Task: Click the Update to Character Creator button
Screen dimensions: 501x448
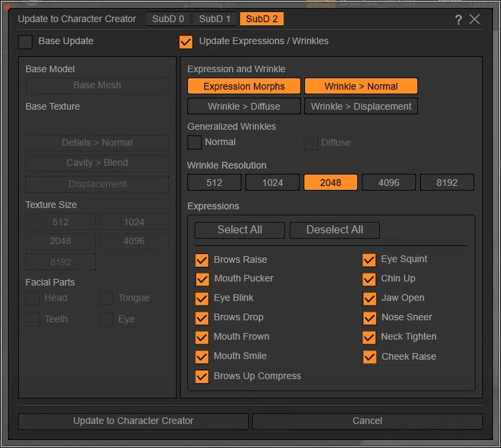Action: [x=133, y=421]
